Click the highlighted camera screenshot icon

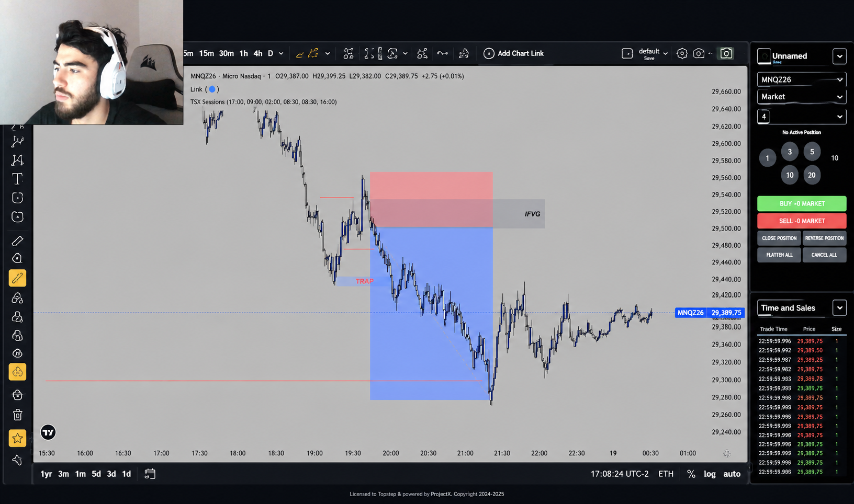coord(726,53)
